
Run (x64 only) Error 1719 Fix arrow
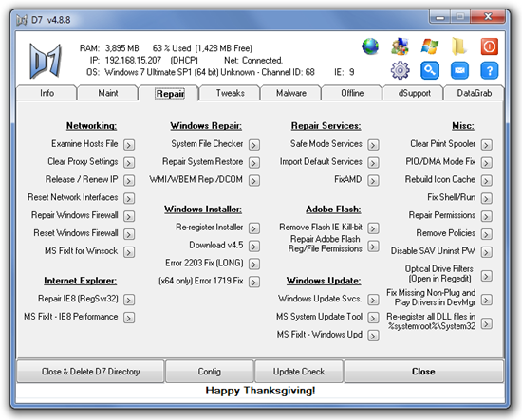tap(254, 282)
